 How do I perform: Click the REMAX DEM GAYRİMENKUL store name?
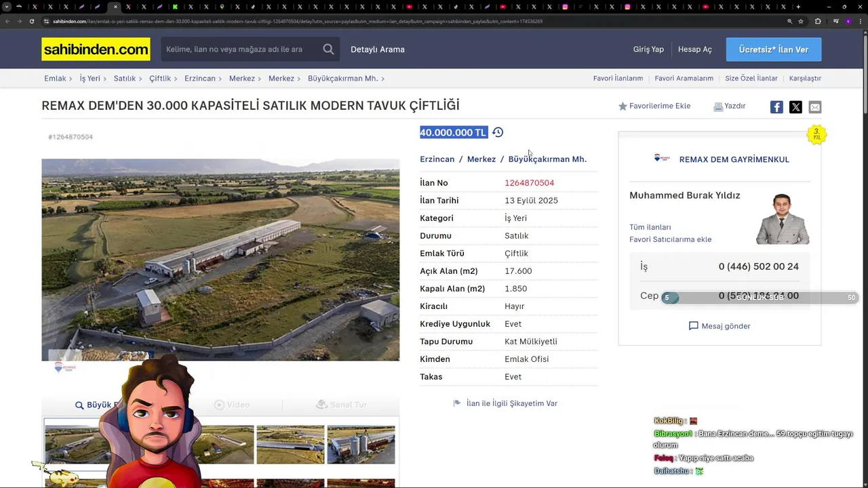tap(734, 159)
